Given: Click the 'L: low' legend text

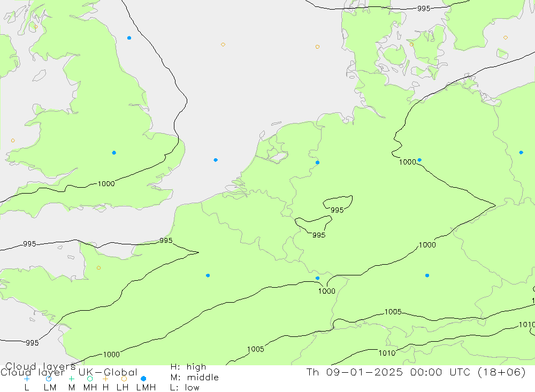Looking at the screenshot, I should pyautogui.click(x=185, y=388).
